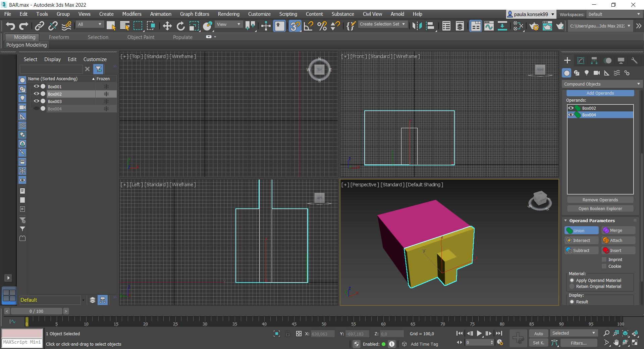This screenshot has height=349, width=644.
Task: Open Scene Explorer Display menu
Action: click(x=53, y=59)
